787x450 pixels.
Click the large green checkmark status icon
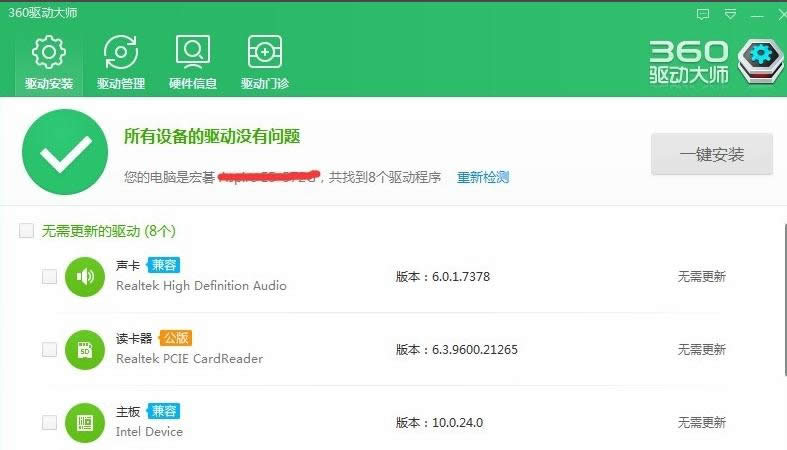(65, 152)
